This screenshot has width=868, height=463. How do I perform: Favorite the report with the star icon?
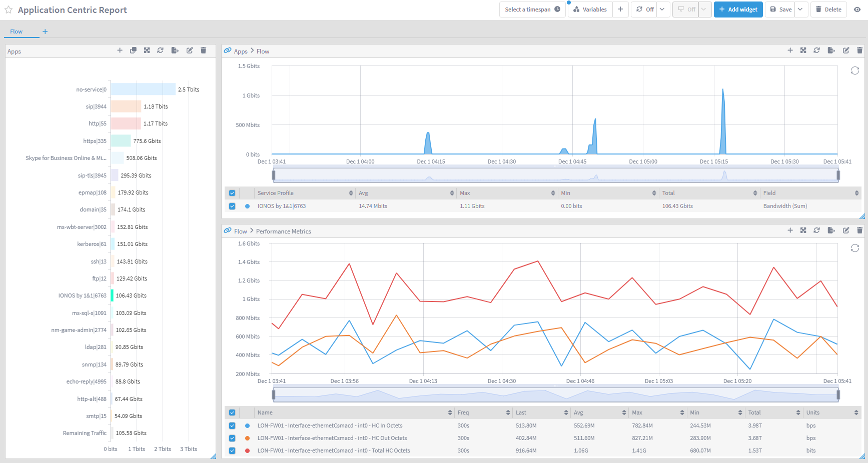coord(9,10)
